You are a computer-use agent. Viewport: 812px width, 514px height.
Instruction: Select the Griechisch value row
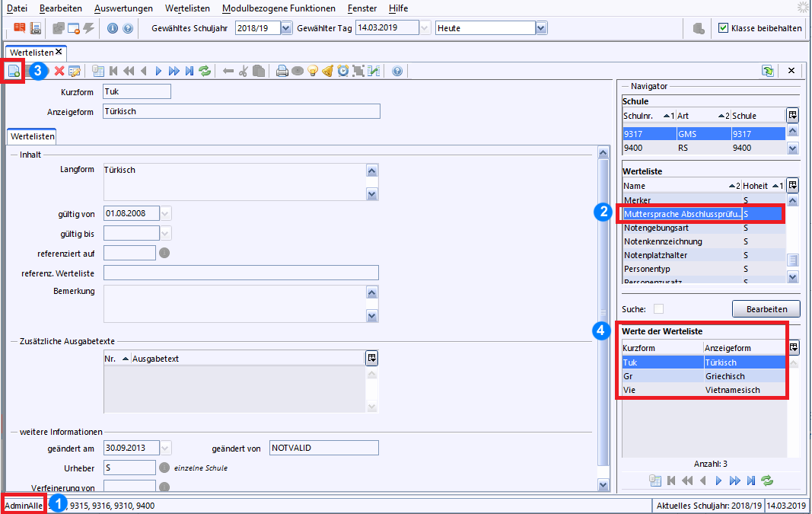pos(704,376)
